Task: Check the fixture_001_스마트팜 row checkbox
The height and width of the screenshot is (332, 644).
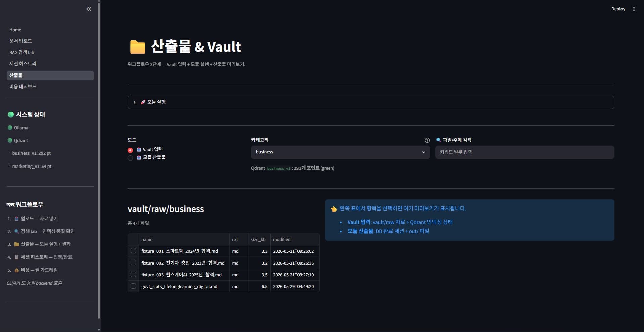Action: coord(133,251)
